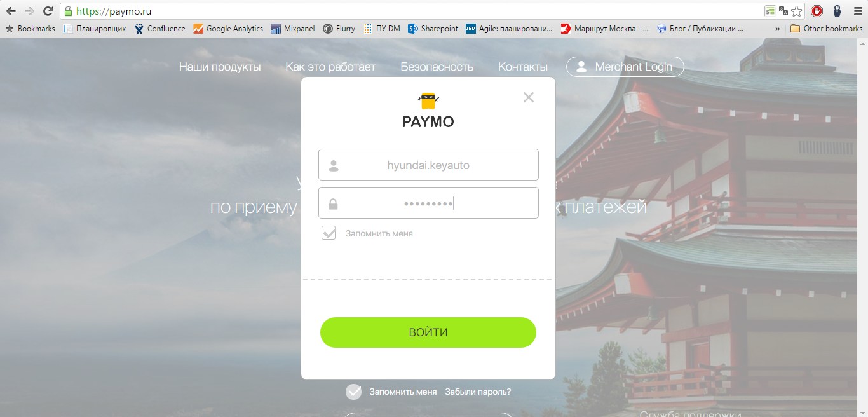Open the Планировщик bookmark

coord(95,29)
